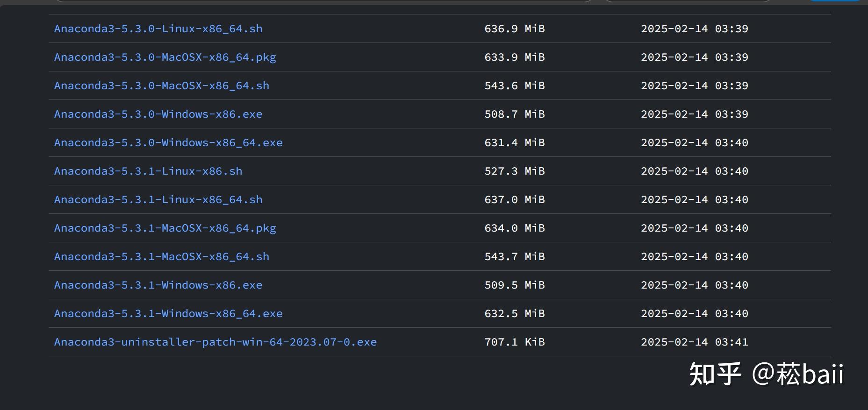Download Anaconda3-5.3.1-Linux-x86_64.sh file
Image resolution: width=868 pixels, height=410 pixels.
tap(158, 199)
